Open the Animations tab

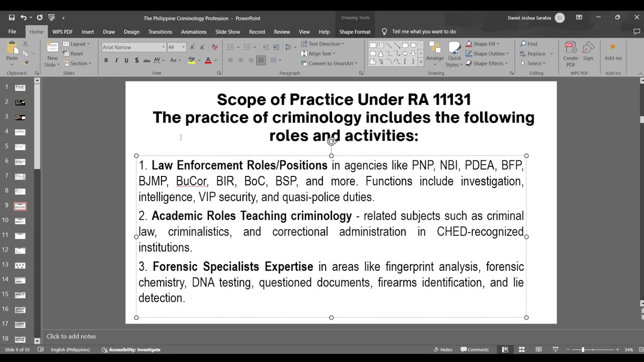[194, 32]
